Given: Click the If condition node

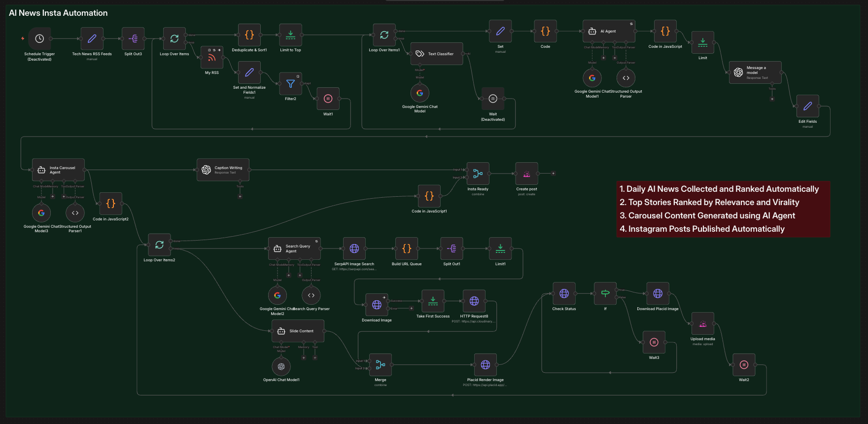Looking at the screenshot, I should coord(605,293).
